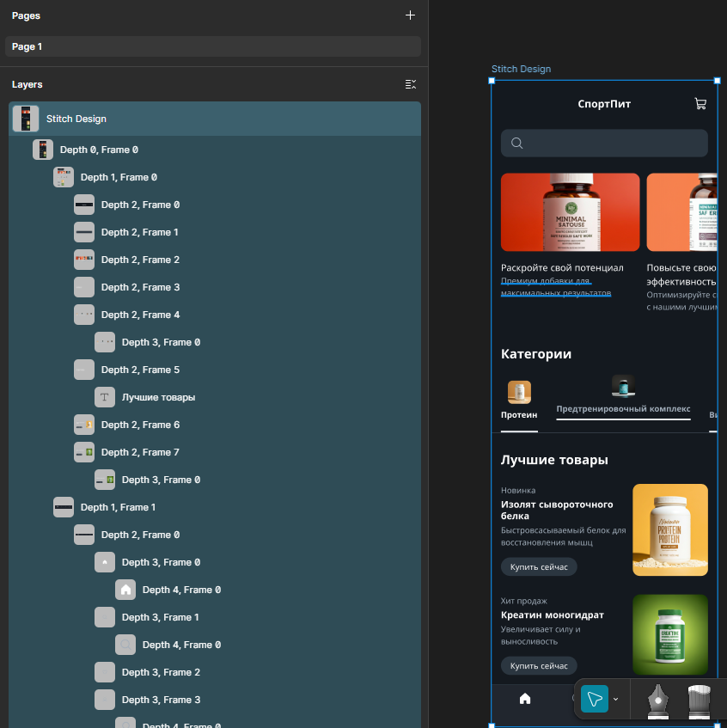Open the Move tool options chevron

[615, 700]
